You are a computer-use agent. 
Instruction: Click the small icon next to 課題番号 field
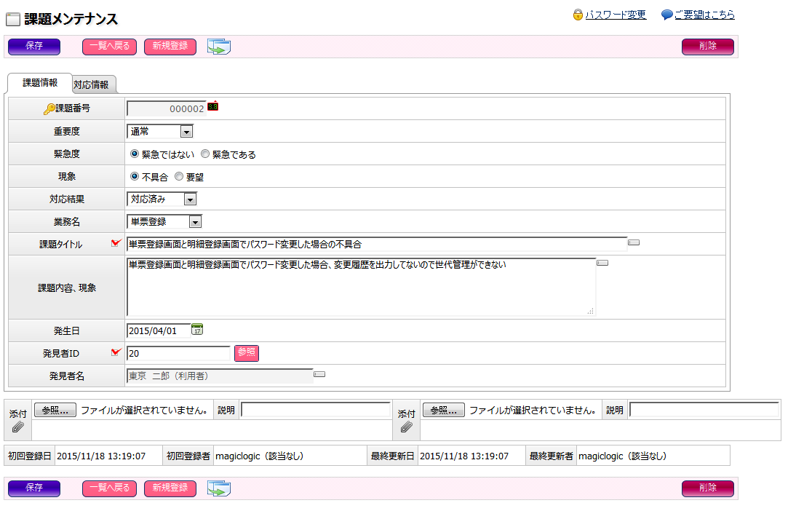point(212,106)
